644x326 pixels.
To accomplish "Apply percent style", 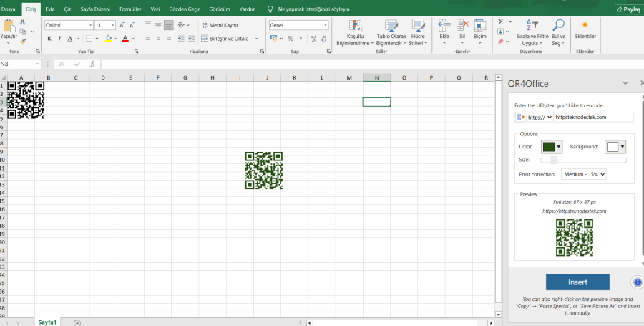I will (x=291, y=39).
